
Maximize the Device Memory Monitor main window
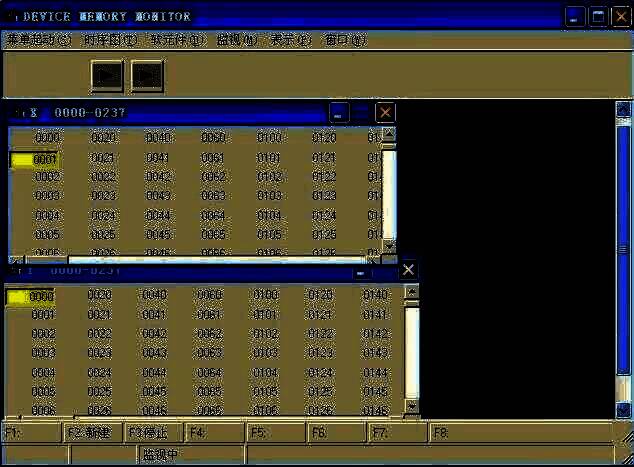598,16
